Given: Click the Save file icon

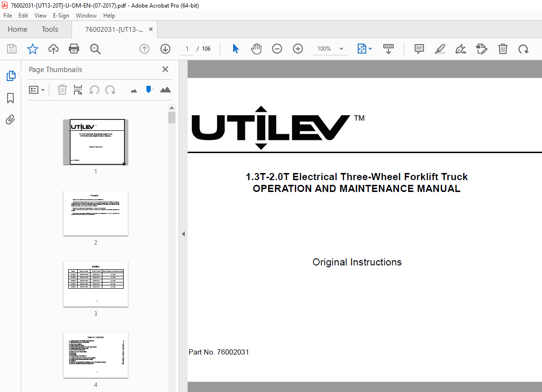Looking at the screenshot, I should pyautogui.click(x=12, y=49).
